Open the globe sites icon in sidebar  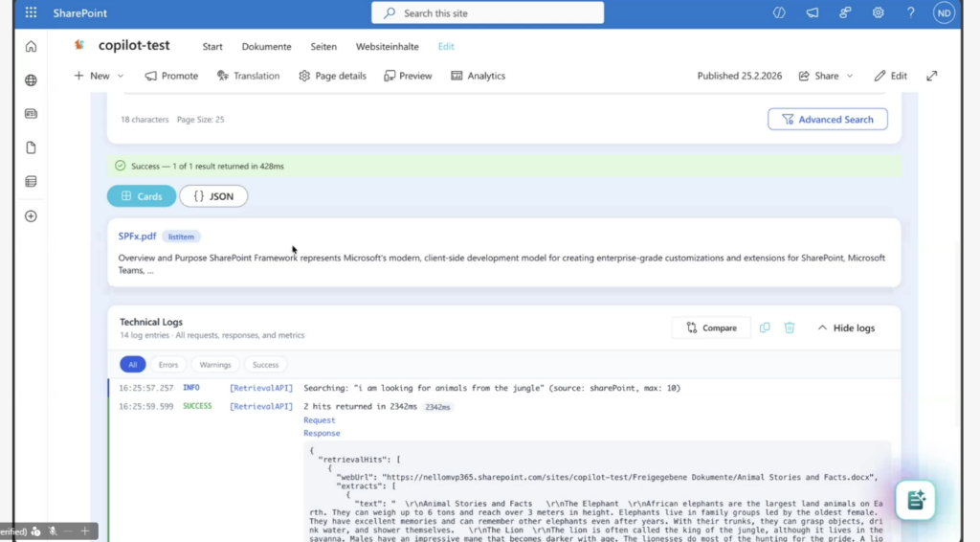tap(31, 80)
